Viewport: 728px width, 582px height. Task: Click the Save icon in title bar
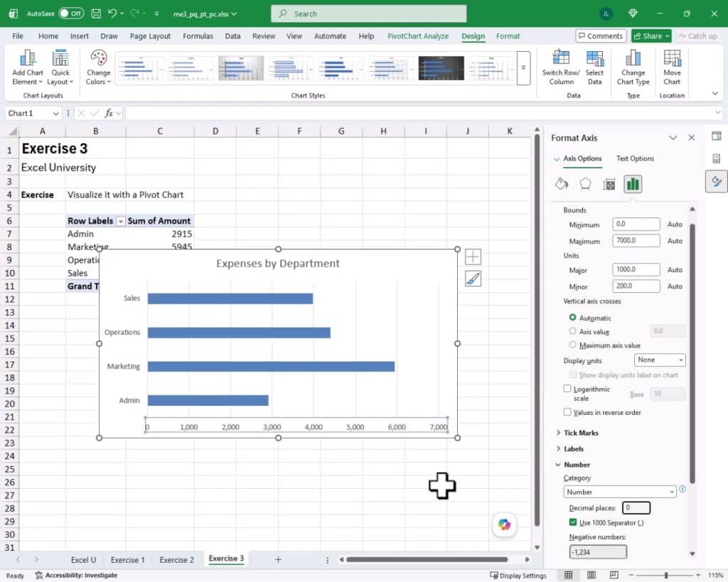96,14
